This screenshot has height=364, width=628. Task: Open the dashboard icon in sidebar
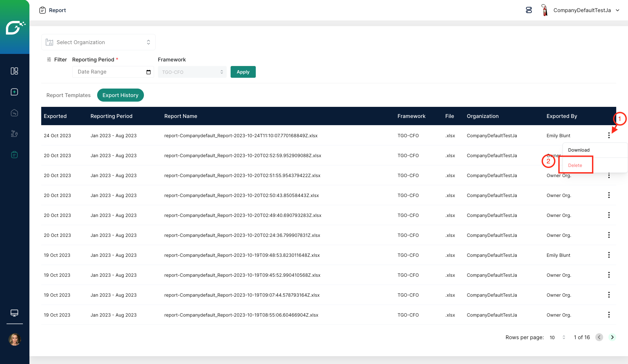coord(14,71)
